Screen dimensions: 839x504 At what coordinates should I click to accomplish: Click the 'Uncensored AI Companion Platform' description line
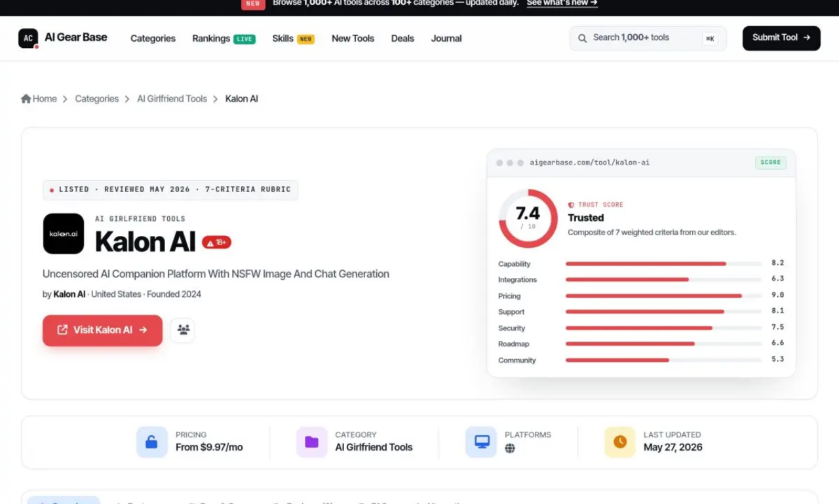coord(216,274)
